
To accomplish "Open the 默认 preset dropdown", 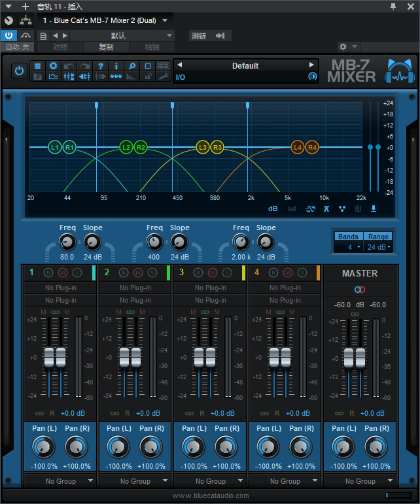I will [x=122, y=36].
